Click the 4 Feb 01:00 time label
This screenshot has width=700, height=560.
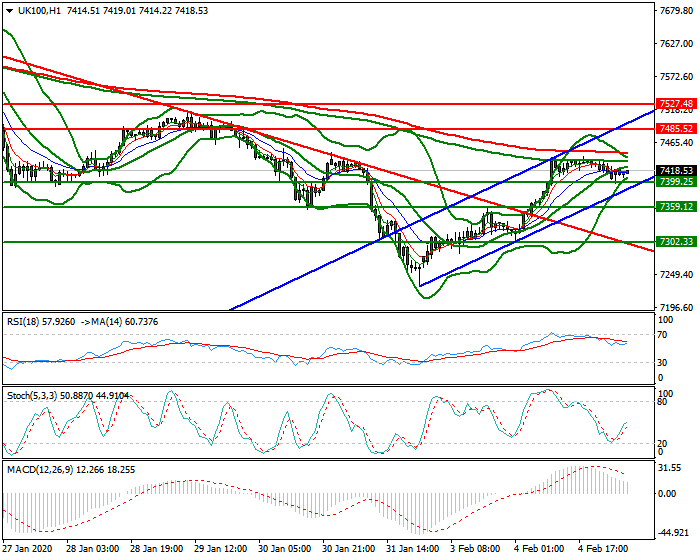pos(539,548)
